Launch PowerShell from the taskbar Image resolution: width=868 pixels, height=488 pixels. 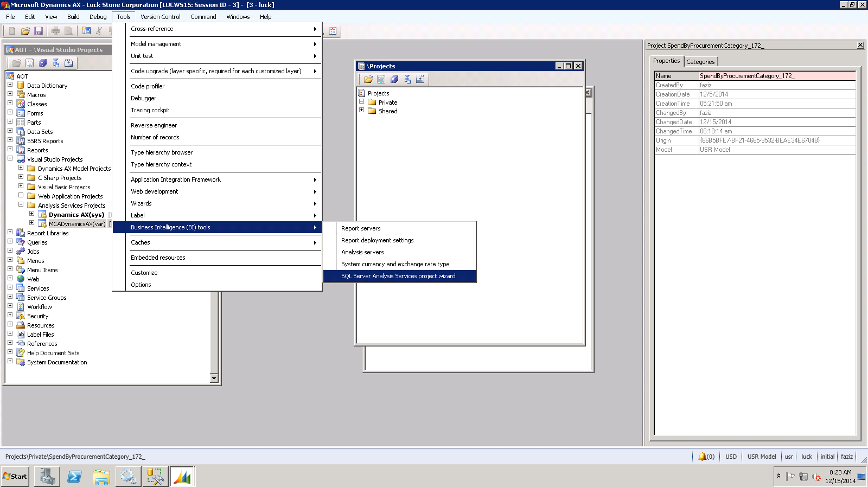[x=74, y=477]
